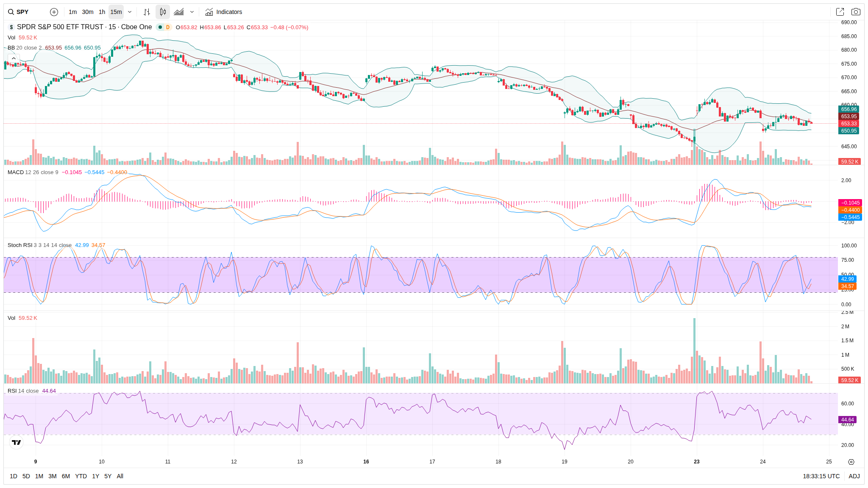Viewport: 868px width, 488px height.
Task: Collapse the indicator legend chevron
Action: coord(14,58)
